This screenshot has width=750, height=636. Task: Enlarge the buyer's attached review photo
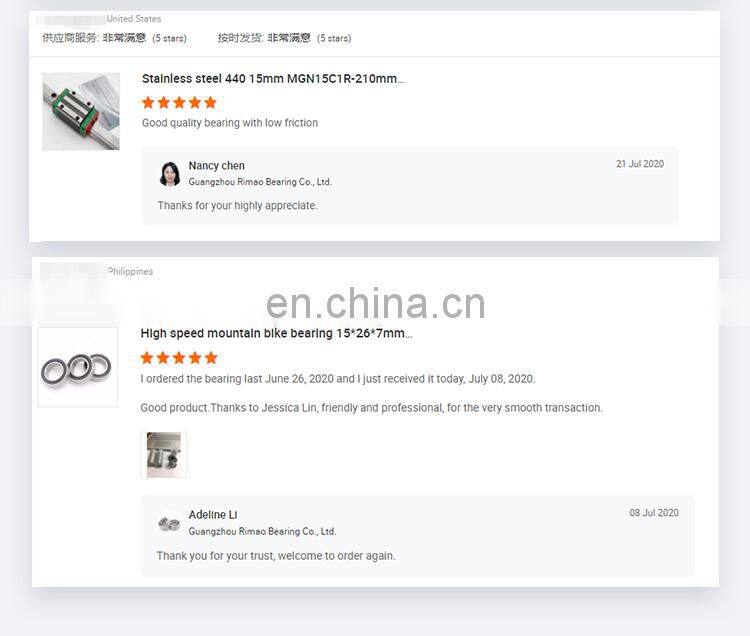(x=164, y=455)
